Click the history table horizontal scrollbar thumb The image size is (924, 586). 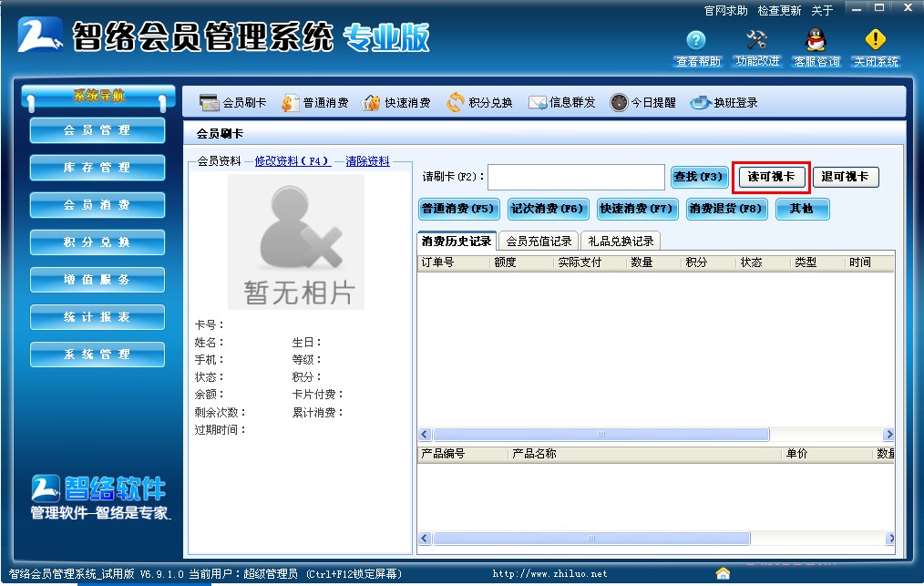(601, 435)
